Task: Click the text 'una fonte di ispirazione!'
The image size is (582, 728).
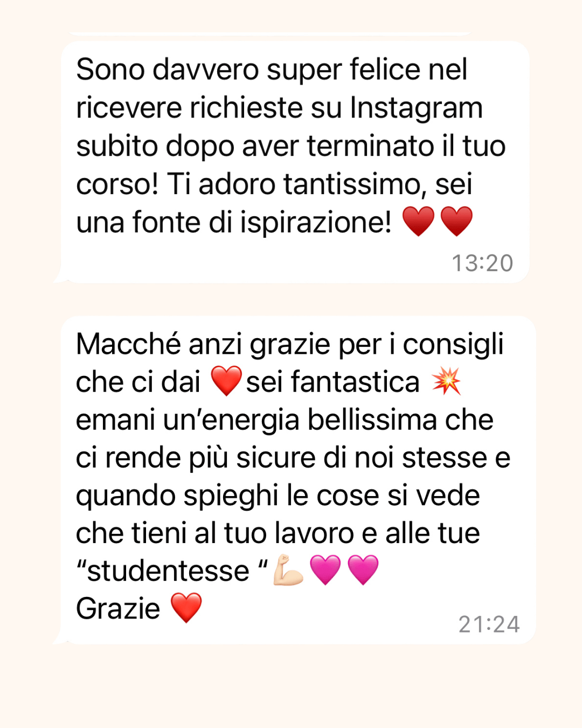Action: (234, 222)
